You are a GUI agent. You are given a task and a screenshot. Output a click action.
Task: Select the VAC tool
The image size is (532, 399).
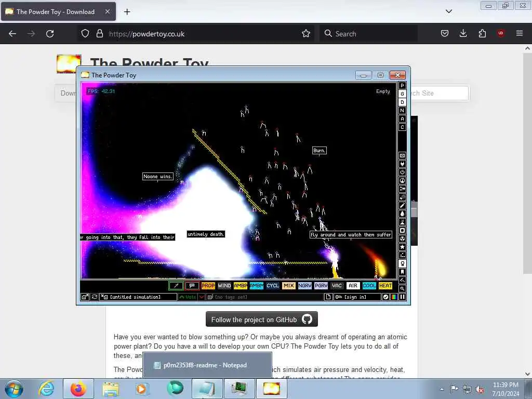point(337,286)
